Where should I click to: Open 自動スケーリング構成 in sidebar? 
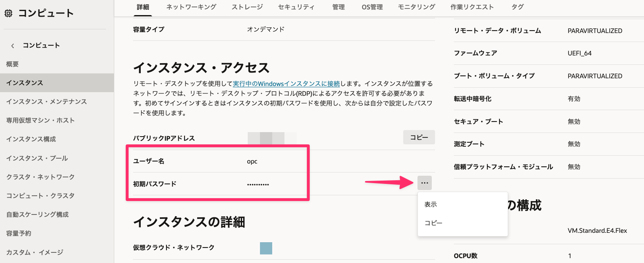38,214
